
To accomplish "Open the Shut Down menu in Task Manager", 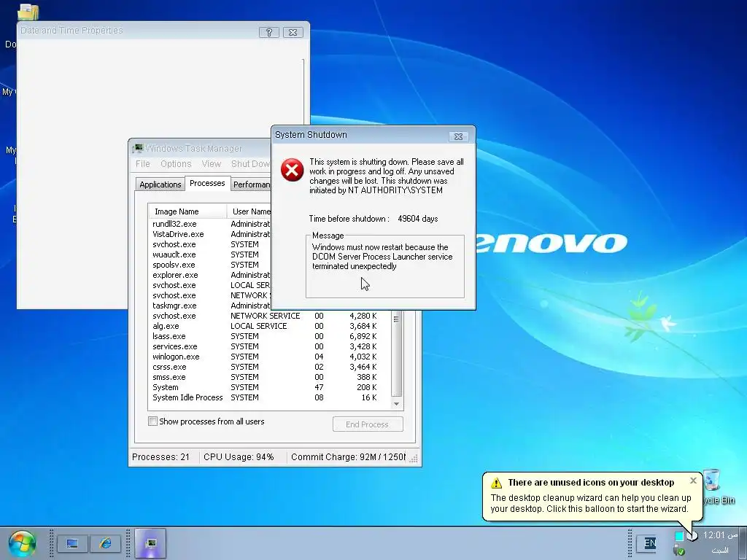I will (x=251, y=164).
